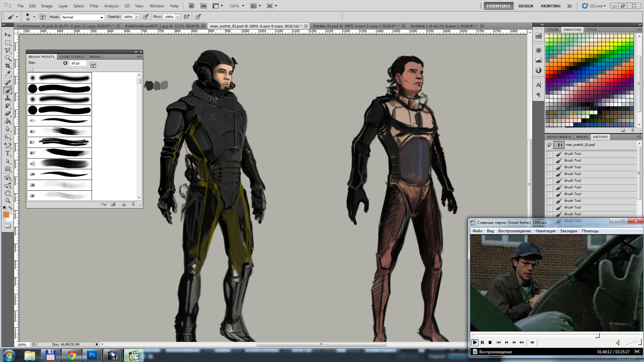644x362 pixels.
Task: Select the Zoom tool in toolbox
Action: pyautogui.click(x=8, y=200)
